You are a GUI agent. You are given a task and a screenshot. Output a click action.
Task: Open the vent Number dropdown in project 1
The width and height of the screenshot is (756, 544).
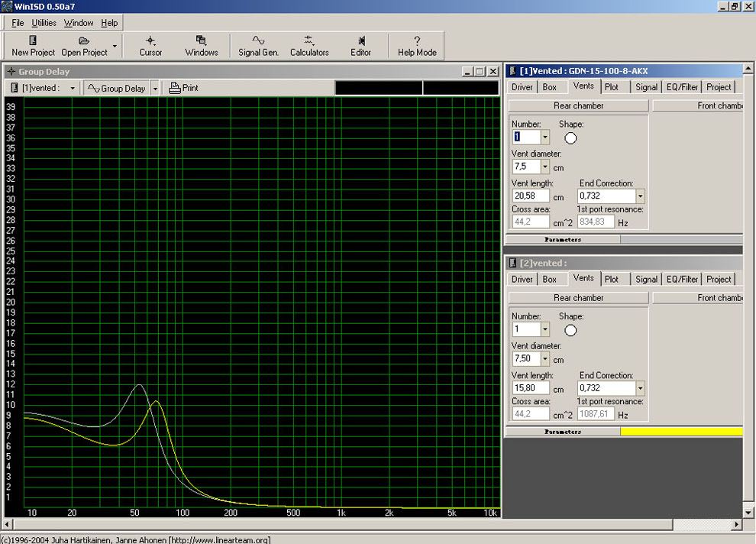pos(544,138)
